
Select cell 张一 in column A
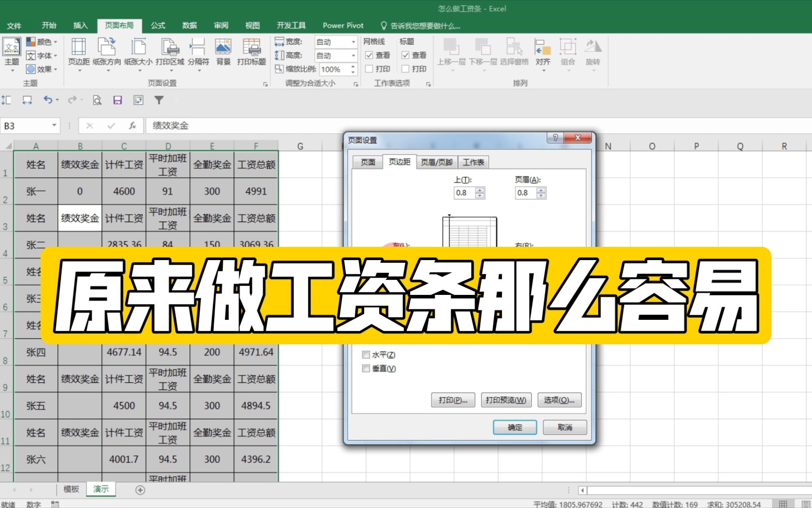pos(36,191)
